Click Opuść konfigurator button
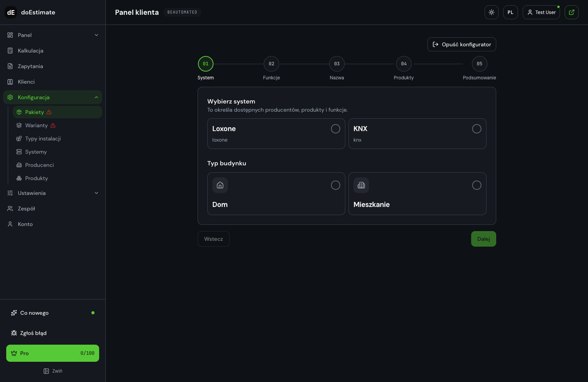Viewport: 588px width, 382px height. pyautogui.click(x=462, y=44)
